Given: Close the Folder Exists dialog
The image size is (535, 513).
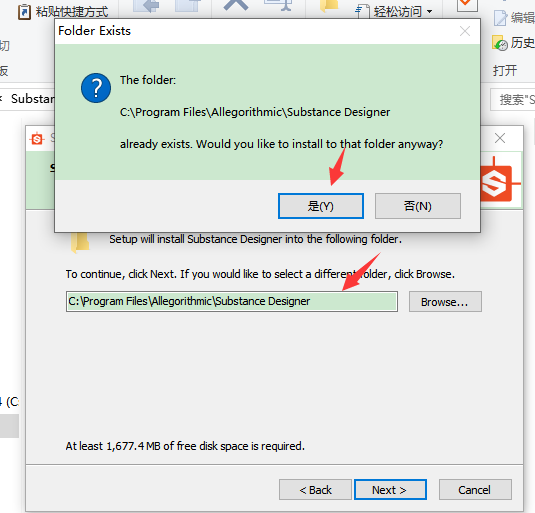Looking at the screenshot, I should coord(465,31).
